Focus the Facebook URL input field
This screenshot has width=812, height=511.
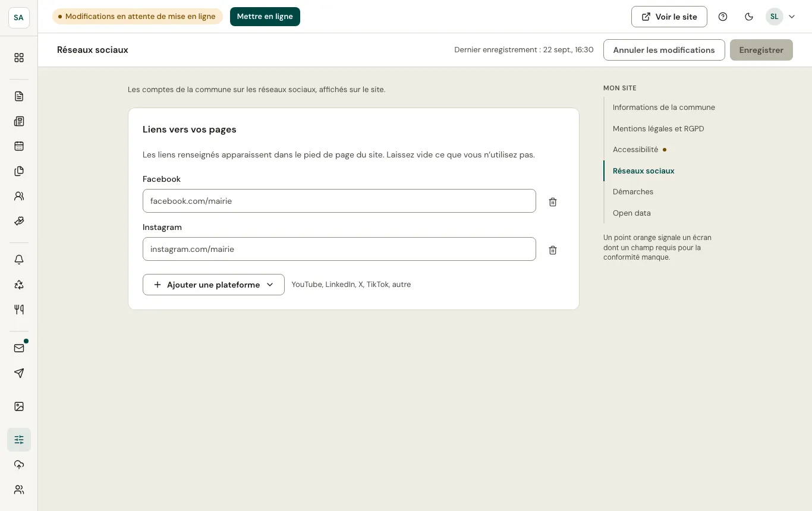point(339,201)
